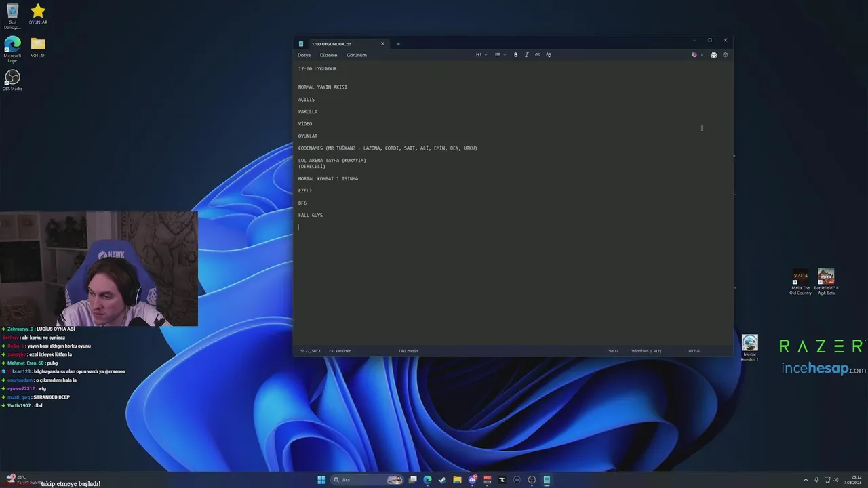Open the Dosya menu
The width and height of the screenshot is (868, 488).
click(304, 55)
